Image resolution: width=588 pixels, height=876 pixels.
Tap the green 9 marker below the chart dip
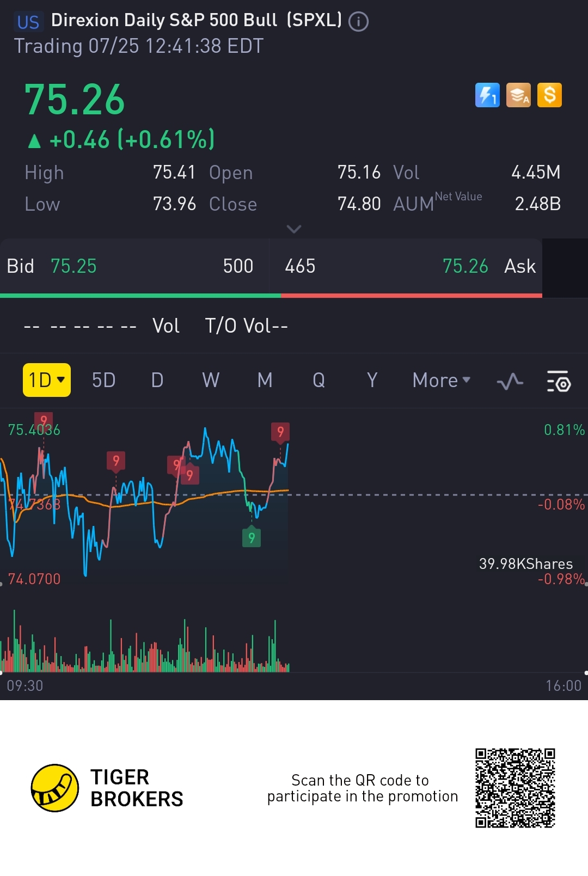point(252,537)
